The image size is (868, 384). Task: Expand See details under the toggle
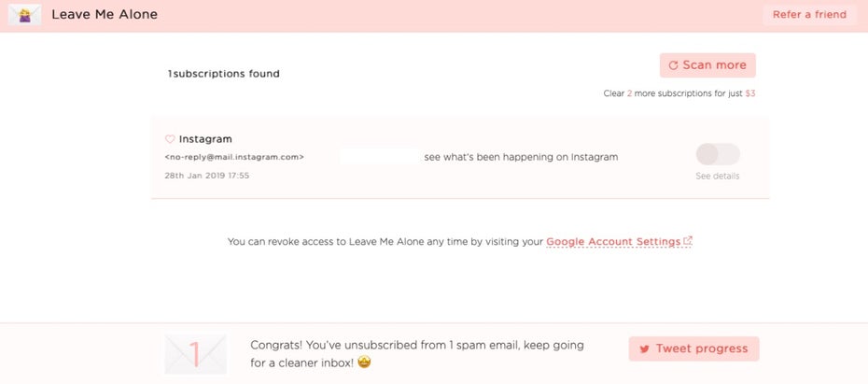718,177
